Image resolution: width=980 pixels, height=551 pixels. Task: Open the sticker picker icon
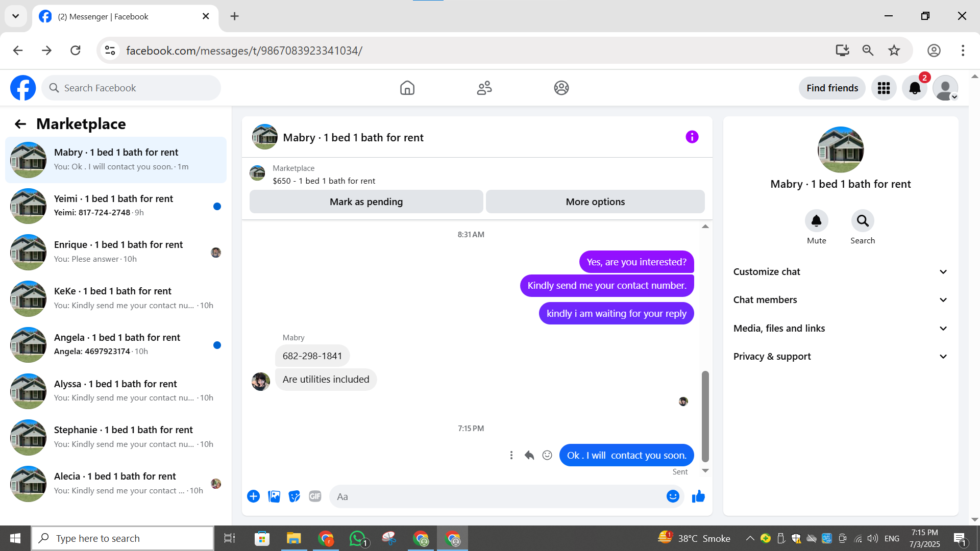tap(295, 496)
